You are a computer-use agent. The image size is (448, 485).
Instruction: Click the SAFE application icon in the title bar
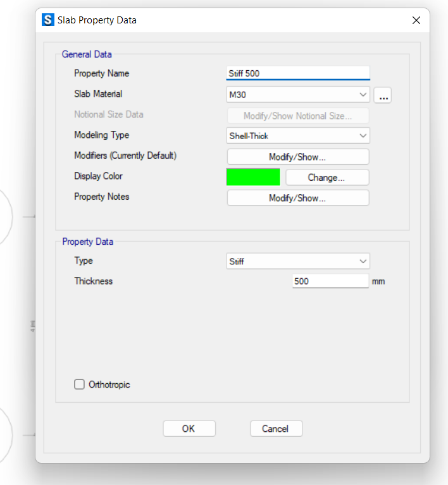click(48, 20)
